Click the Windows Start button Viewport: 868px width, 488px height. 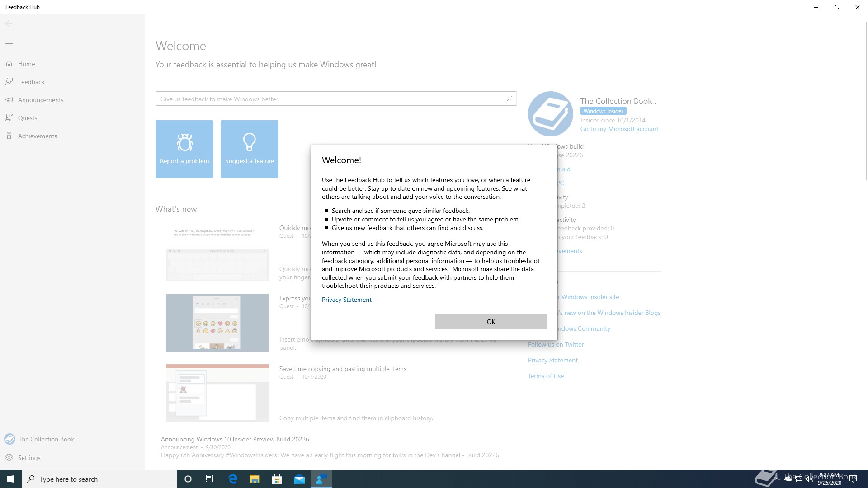point(11,479)
